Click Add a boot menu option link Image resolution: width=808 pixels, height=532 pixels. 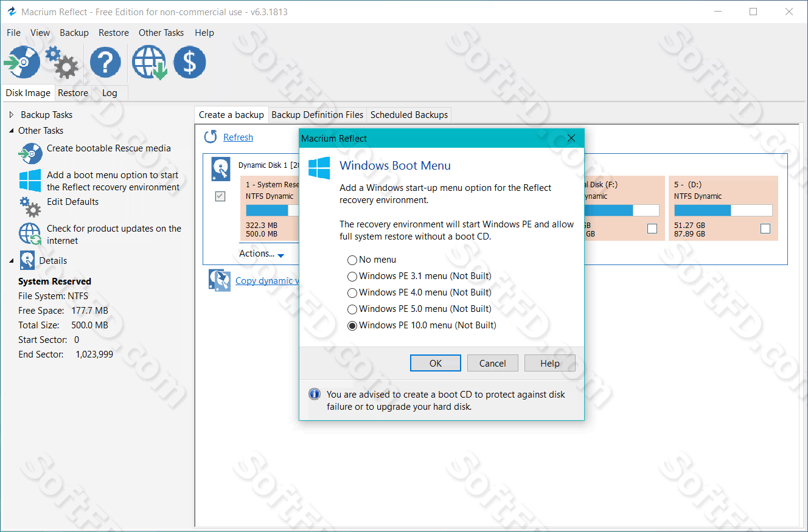point(113,181)
